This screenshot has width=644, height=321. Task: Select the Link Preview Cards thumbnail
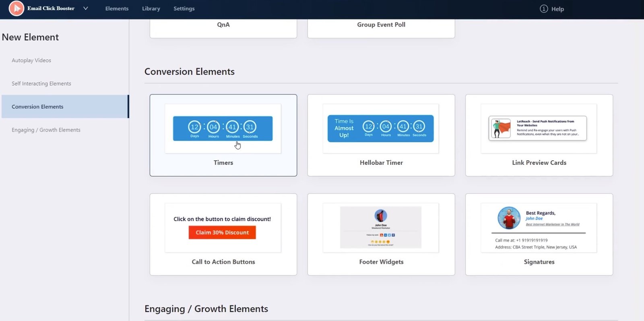[x=538, y=128]
